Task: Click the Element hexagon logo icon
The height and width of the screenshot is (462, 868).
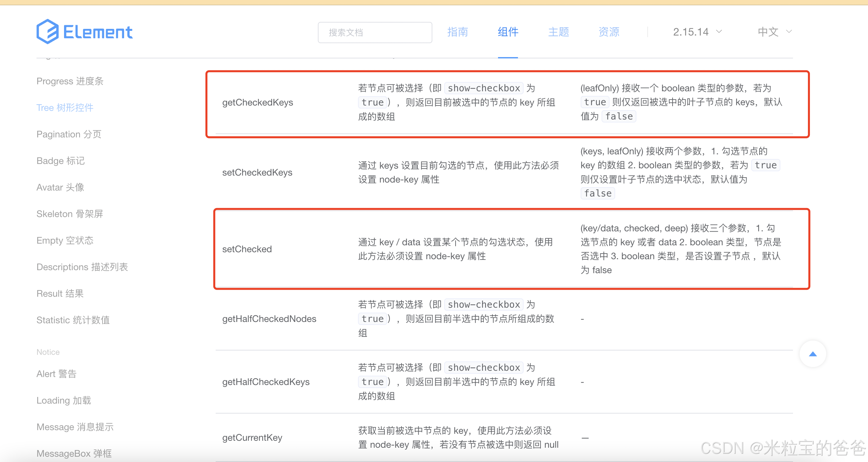Action: [47, 32]
